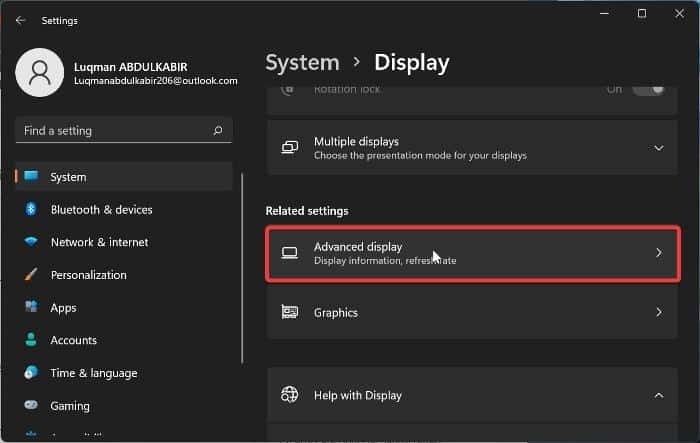This screenshot has height=443, width=700.
Task: Click the Help with Display globe icon
Action: point(289,395)
